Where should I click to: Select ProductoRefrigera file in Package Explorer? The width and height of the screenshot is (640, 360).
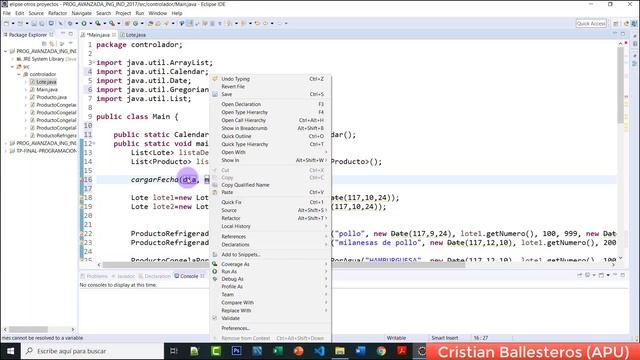click(x=56, y=136)
